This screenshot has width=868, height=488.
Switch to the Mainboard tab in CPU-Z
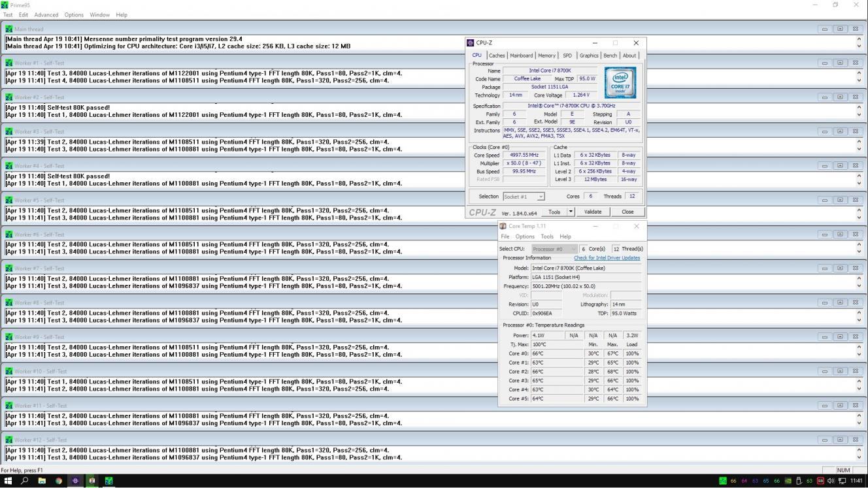coord(522,56)
